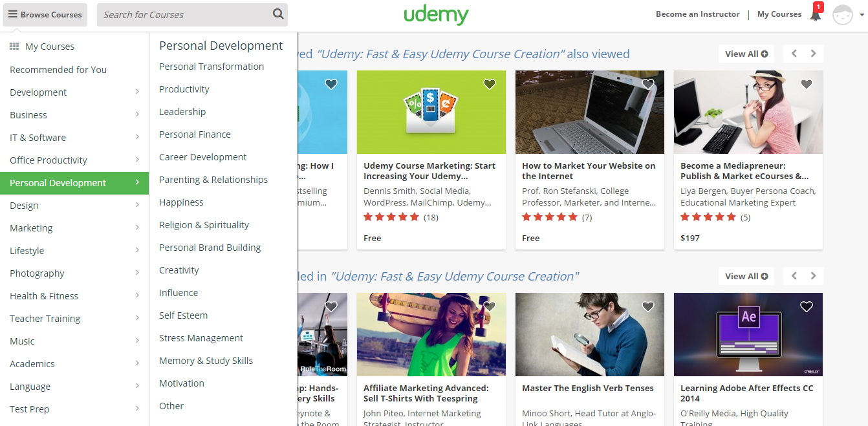Open Parenting & Relationships subcategory

213,180
